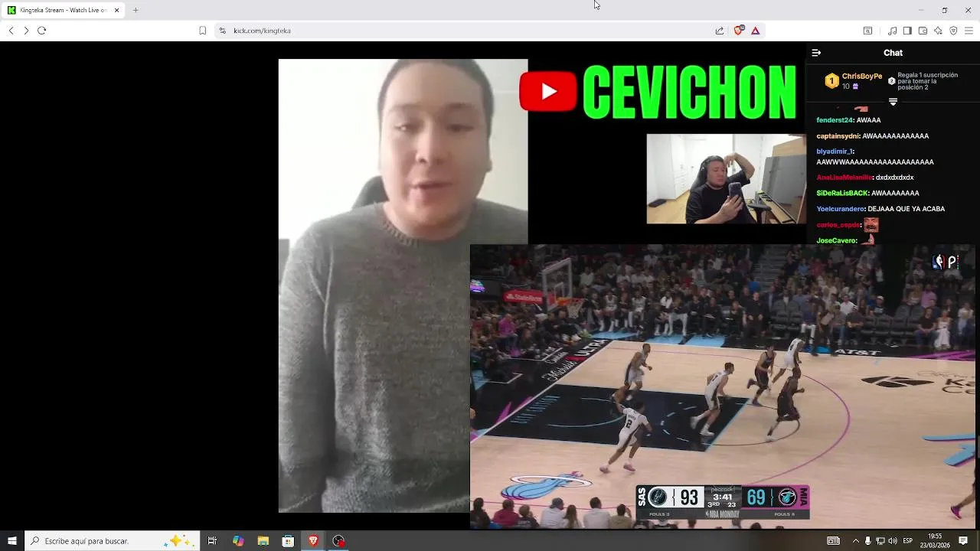Click the gold number 1 rank badge
The height and width of the screenshot is (551, 980).
point(831,81)
